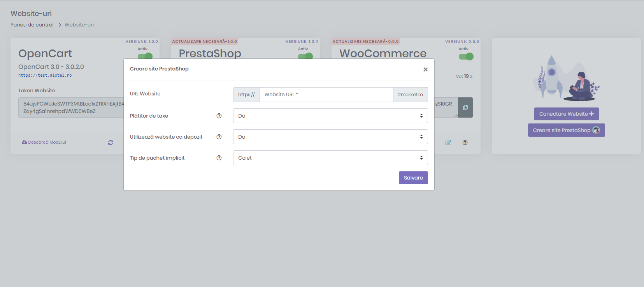This screenshot has height=287, width=644.
Task: Click the Website-uri breadcrumb item
Action: (79, 25)
